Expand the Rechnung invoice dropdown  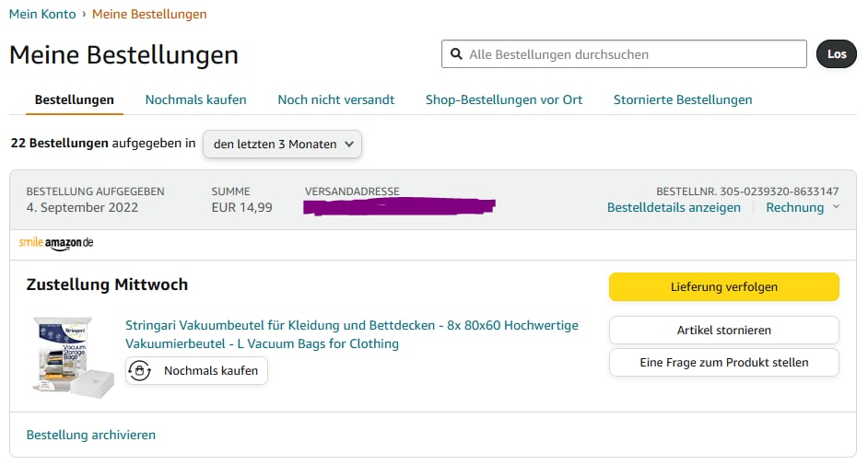[803, 207]
